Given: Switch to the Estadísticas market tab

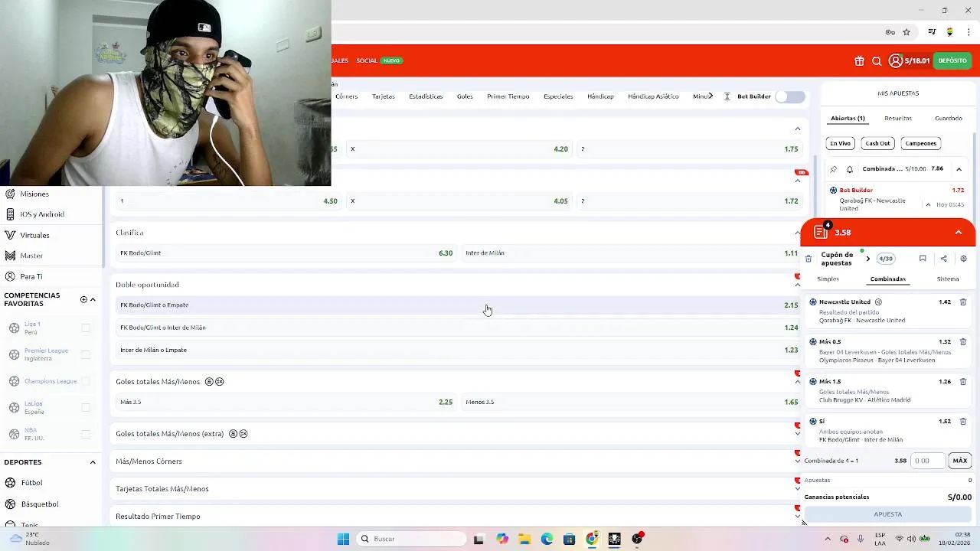Looking at the screenshot, I should tap(426, 96).
